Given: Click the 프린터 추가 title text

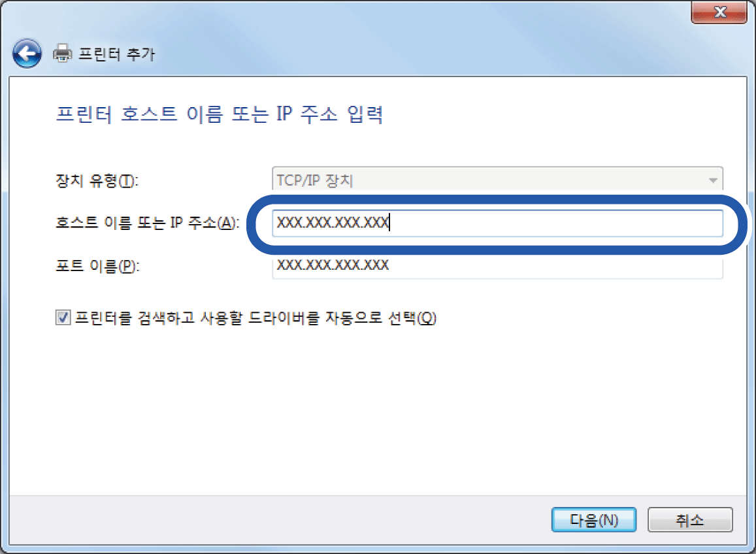Looking at the screenshot, I should (x=117, y=54).
